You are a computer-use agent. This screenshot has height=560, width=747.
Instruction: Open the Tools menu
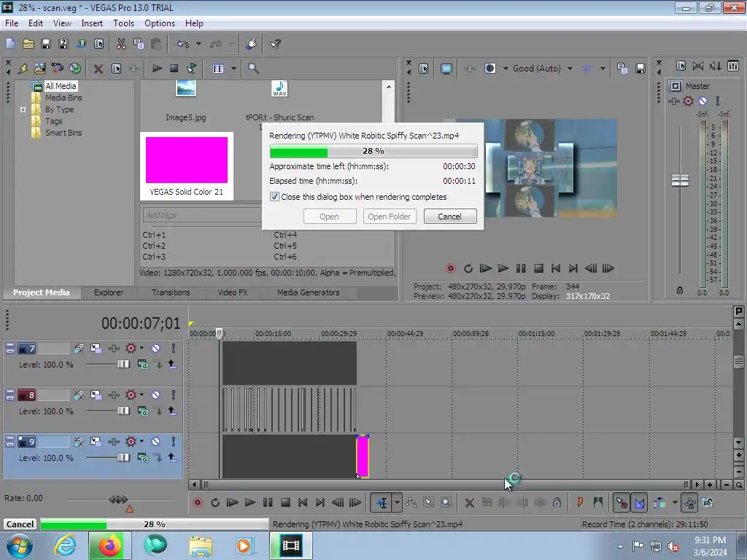pyautogui.click(x=123, y=23)
